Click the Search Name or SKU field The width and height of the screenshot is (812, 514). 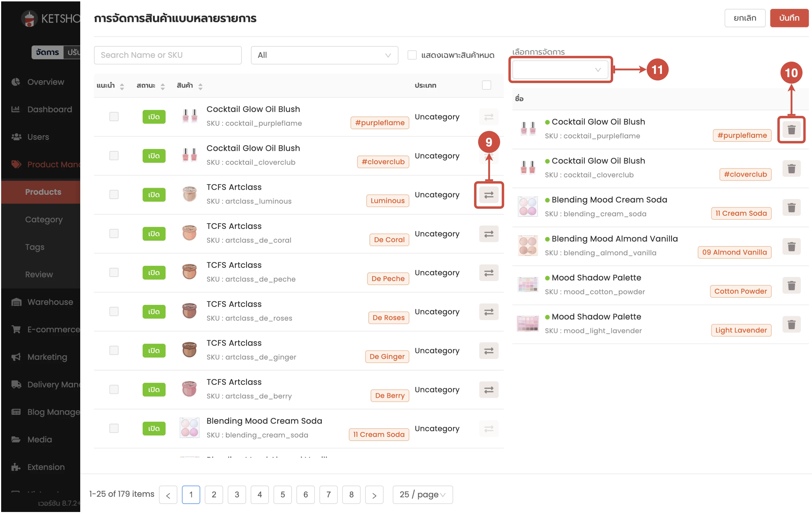[168, 55]
